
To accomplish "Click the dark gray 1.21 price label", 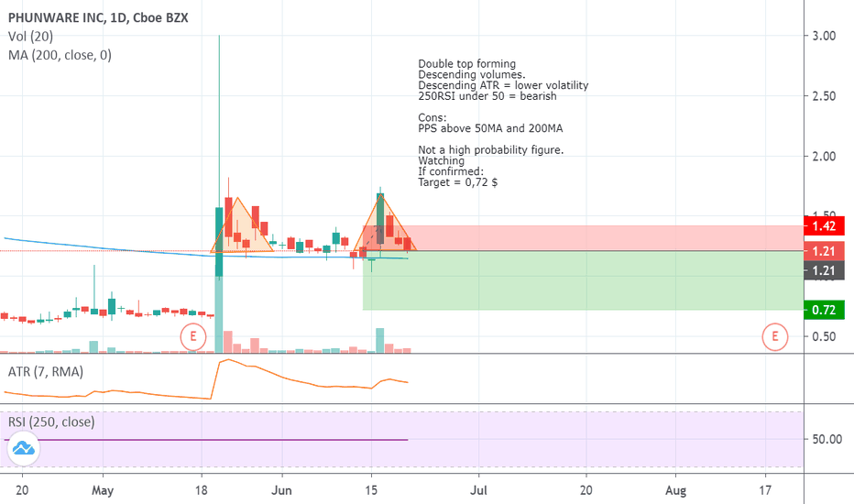I will pyautogui.click(x=824, y=270).
